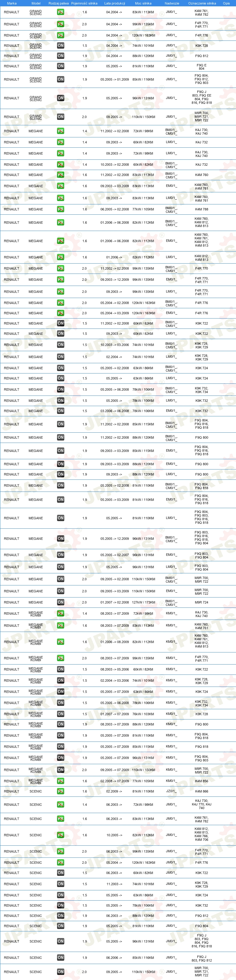The image size is (236, 980).
Task: Click PB icon in Grand Scenic 120kW / 163KM row
Action: click(60, 35)
